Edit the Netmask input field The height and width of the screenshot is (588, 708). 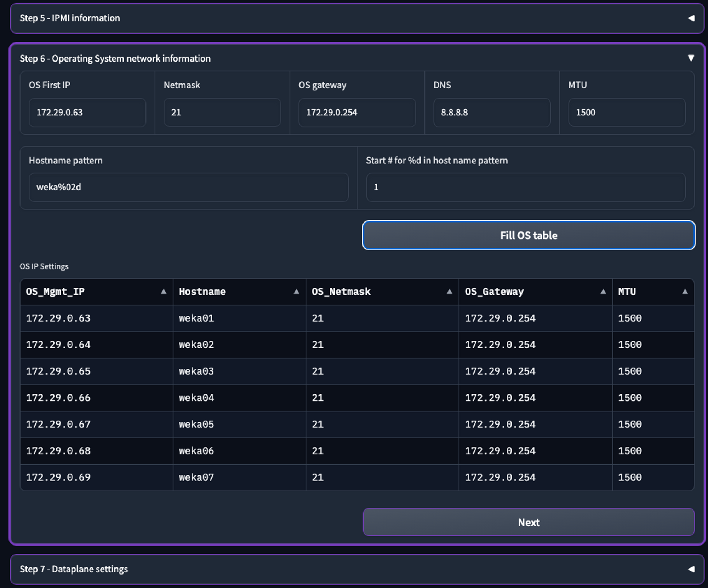[222, 113]
